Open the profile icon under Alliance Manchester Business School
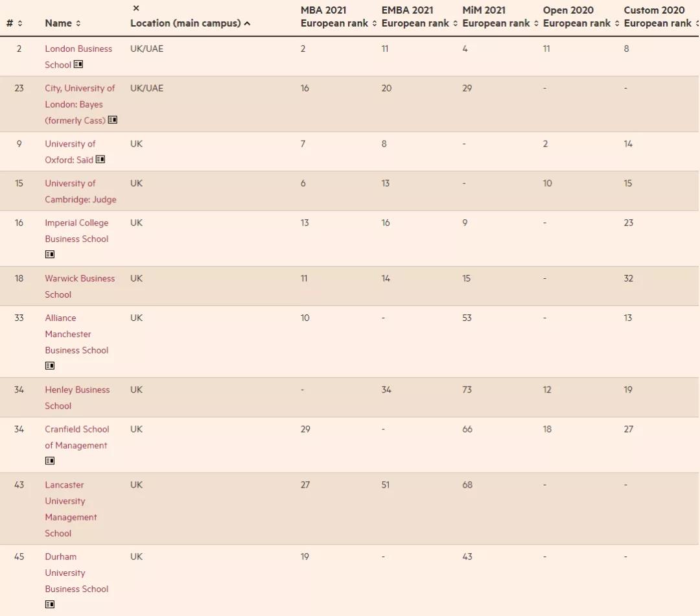This screenshot has width=700, height=616. [50, 366]
